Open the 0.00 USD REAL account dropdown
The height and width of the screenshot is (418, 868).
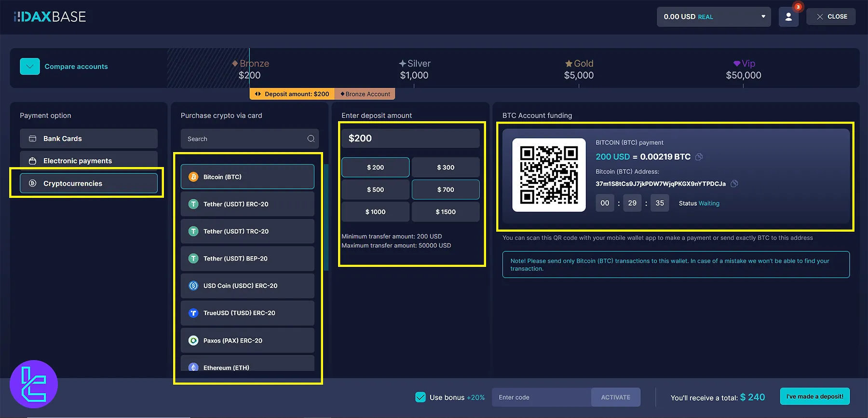point(714,17)
